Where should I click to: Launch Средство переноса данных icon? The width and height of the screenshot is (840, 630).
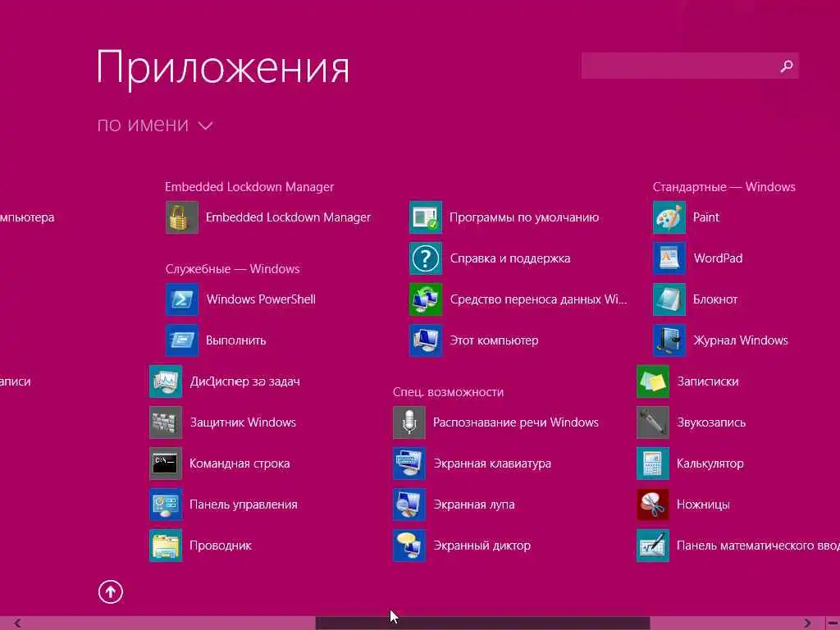point(426,299)
